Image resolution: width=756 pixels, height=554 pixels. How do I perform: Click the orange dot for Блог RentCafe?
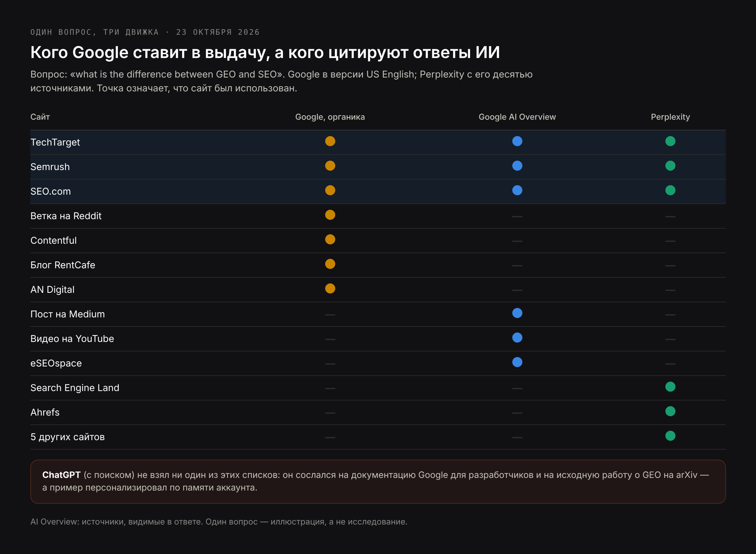point(330,264)
